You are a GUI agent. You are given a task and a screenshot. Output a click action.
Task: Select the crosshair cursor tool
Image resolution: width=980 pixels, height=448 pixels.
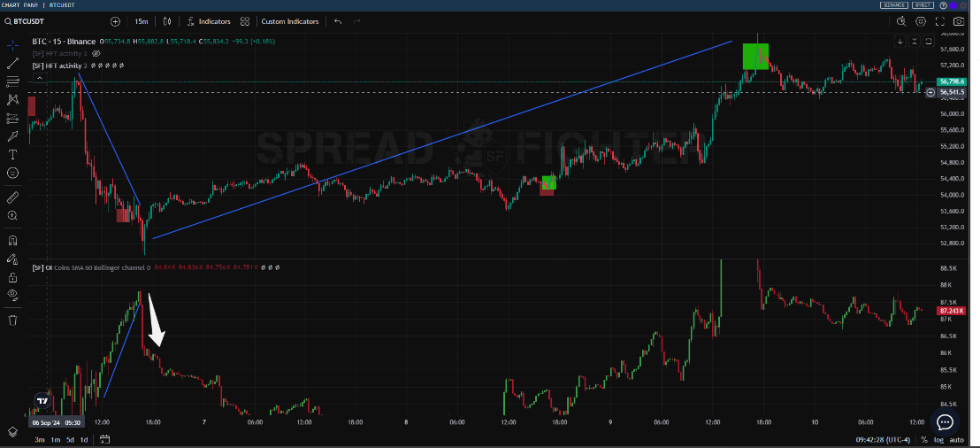pos(12,45)
